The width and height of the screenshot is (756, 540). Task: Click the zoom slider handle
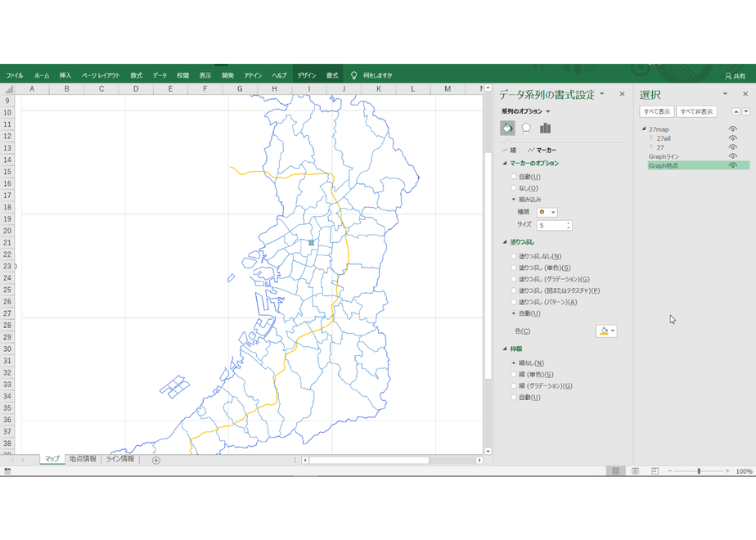(x=699, y=471)
